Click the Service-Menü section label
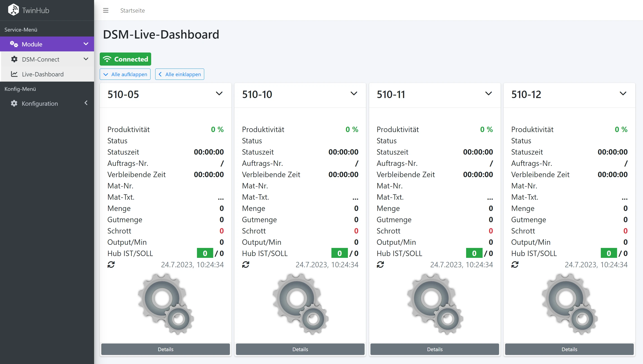The height and width of the screenshot is (364, 643). (x=21, y=30)
